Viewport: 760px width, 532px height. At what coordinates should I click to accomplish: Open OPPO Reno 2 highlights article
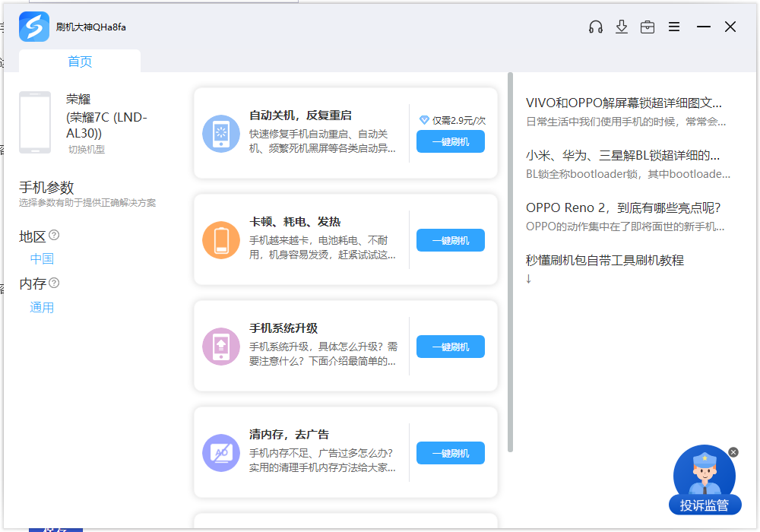point(623,207)
